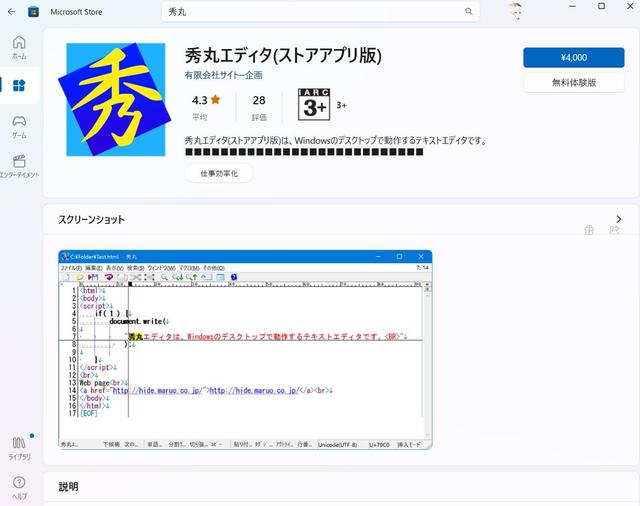Click the search magnifier icon
The width and height of the screenshot is (640, 506).
pyautogui.click(x=469, y=12)
